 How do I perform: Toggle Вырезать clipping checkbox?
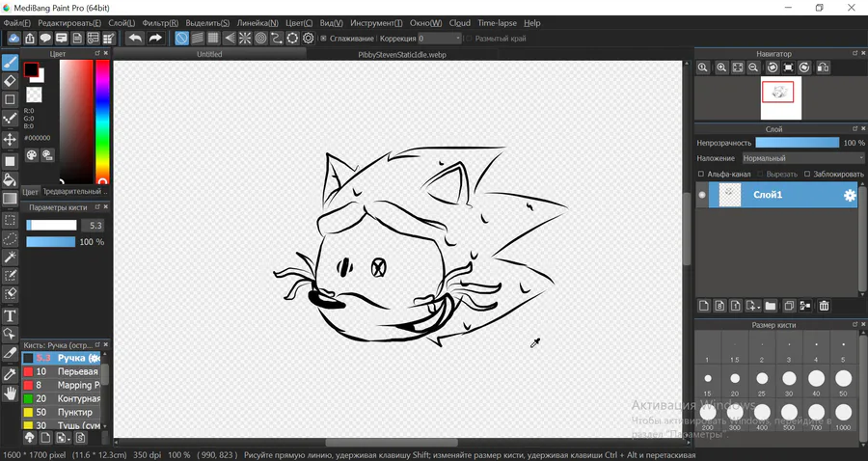pos(760,174)
